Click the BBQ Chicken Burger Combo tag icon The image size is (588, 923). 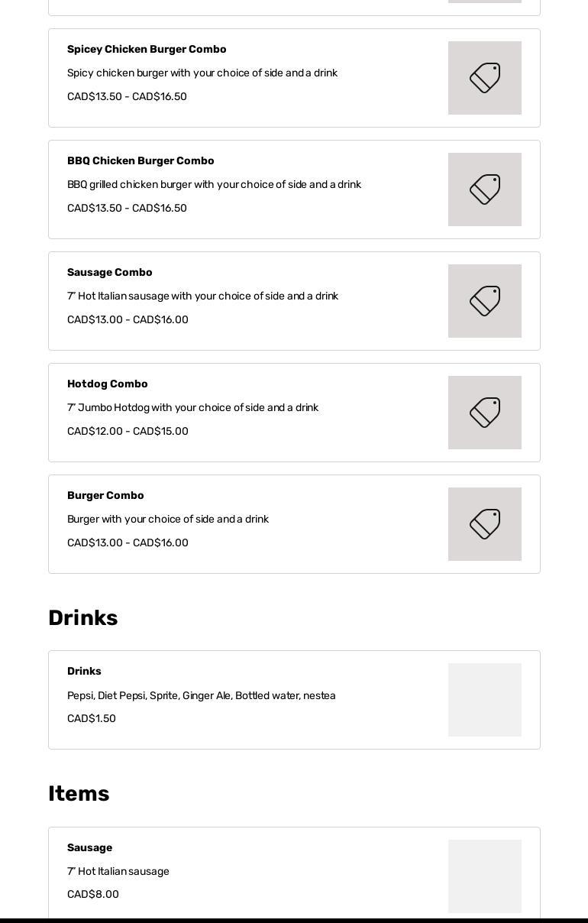tap(484, 189)
